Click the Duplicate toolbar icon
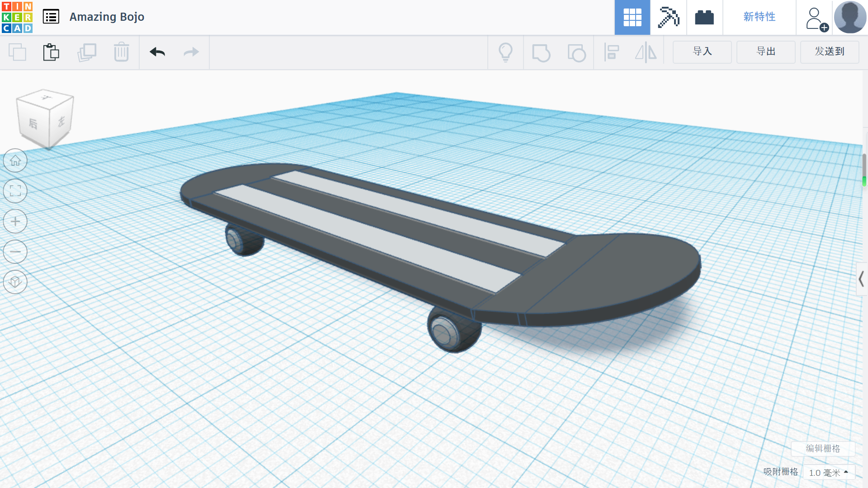This screenshot has height=488, width=868. 87,52
